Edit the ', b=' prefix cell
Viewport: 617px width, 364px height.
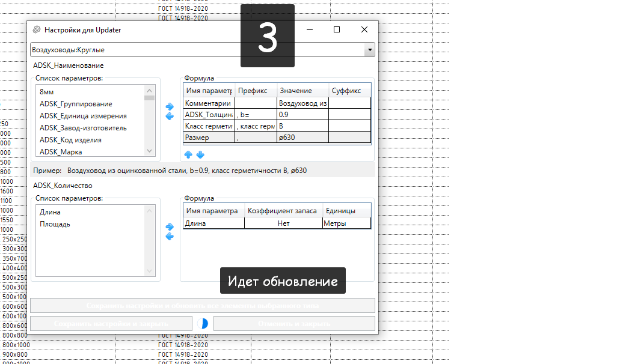tap(256, 114)
